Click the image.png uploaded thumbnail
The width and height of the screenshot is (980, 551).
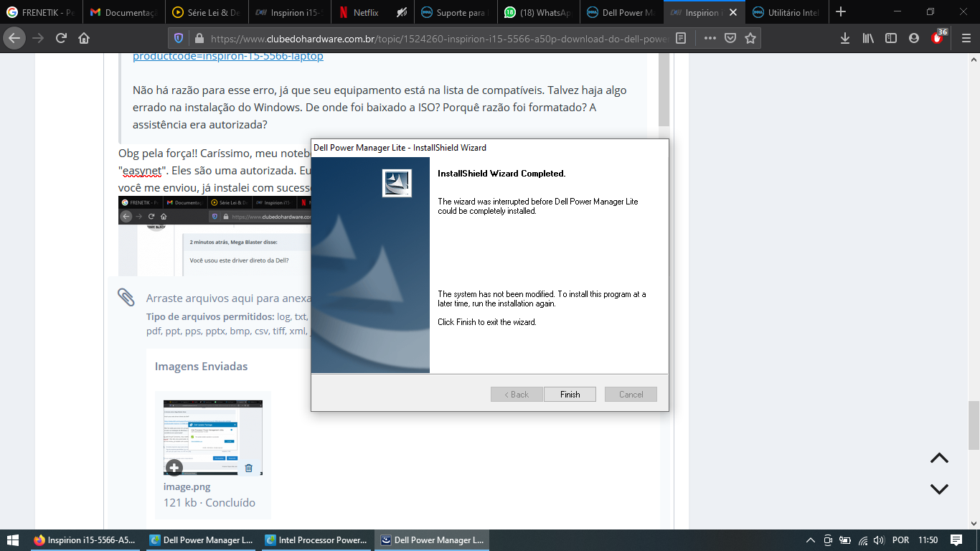[213, 438]
